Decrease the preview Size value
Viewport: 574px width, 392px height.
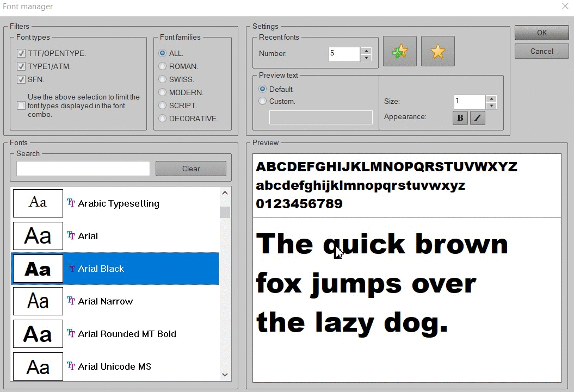click(x=491, y=105)
